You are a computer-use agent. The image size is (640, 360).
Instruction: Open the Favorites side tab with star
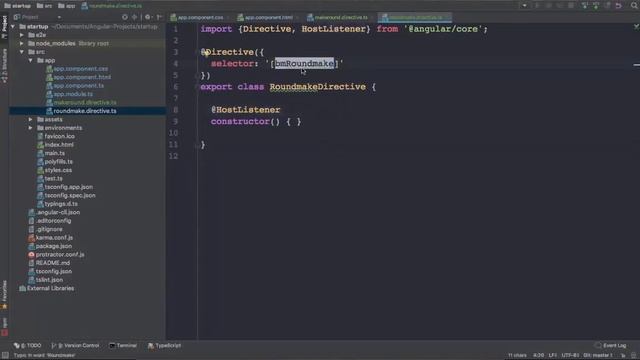(4, 295)
